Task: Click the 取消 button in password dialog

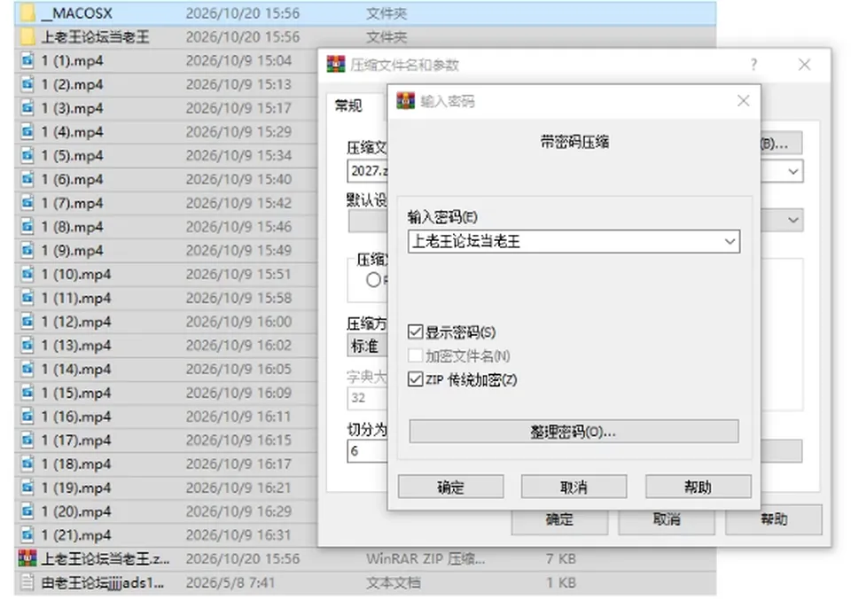Action: (x=574, y=487)
